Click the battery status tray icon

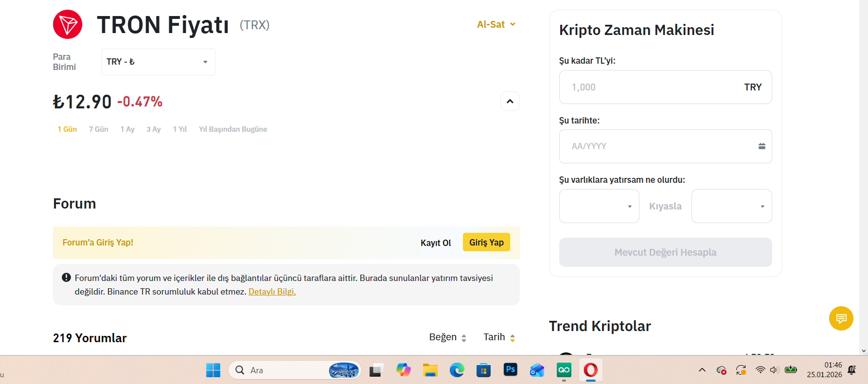click(791, 370)
